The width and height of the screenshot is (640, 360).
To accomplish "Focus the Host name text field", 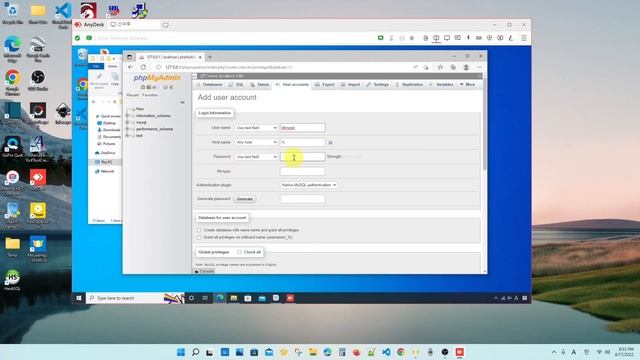I will point(302,142).
